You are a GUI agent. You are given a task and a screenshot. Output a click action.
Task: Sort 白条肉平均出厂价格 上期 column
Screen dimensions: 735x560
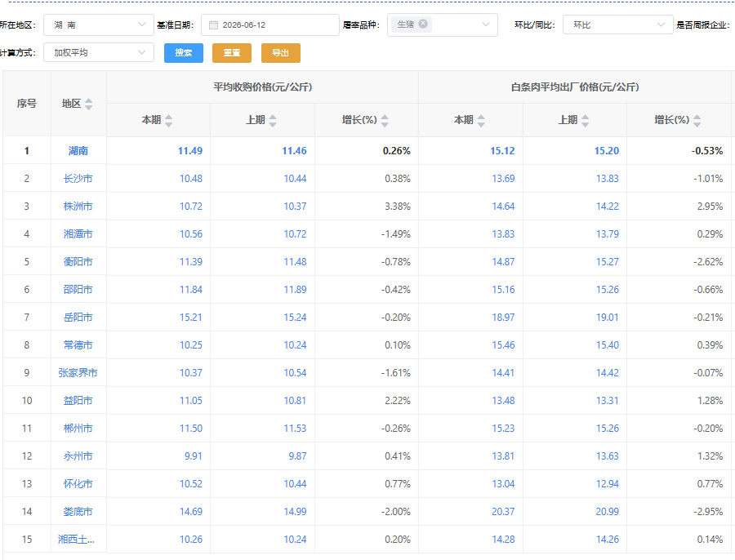tap(585, 121)
